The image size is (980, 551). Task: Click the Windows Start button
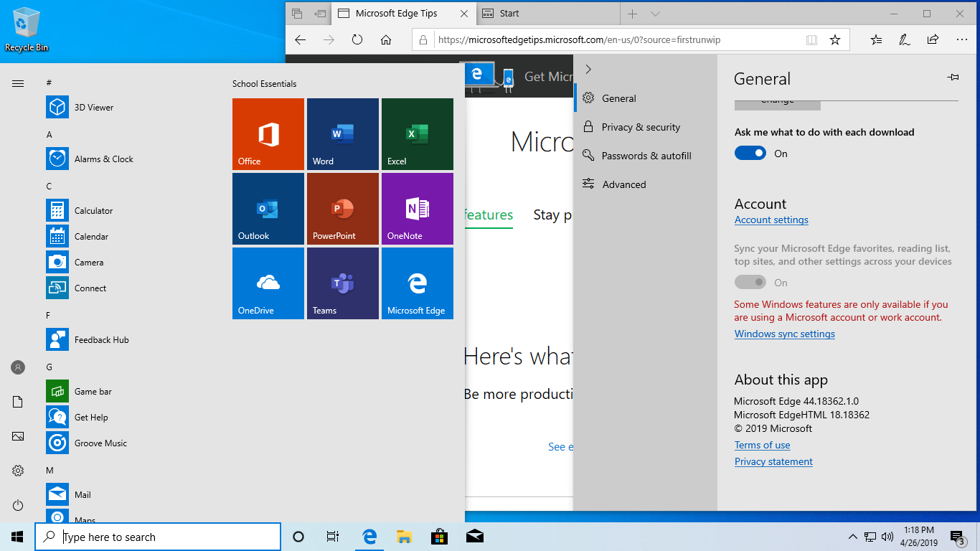coord(17,537)
